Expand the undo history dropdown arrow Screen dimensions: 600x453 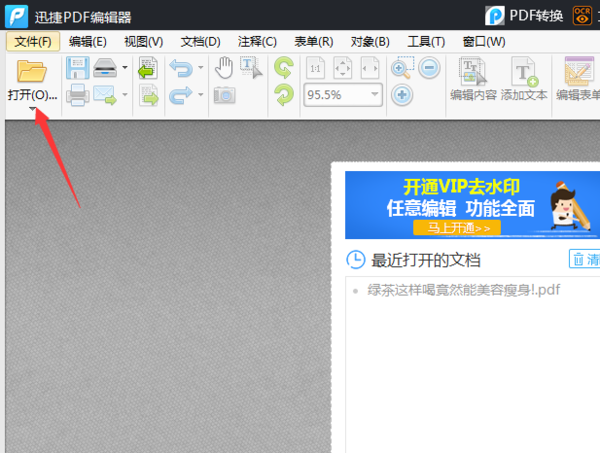(201, 68)
